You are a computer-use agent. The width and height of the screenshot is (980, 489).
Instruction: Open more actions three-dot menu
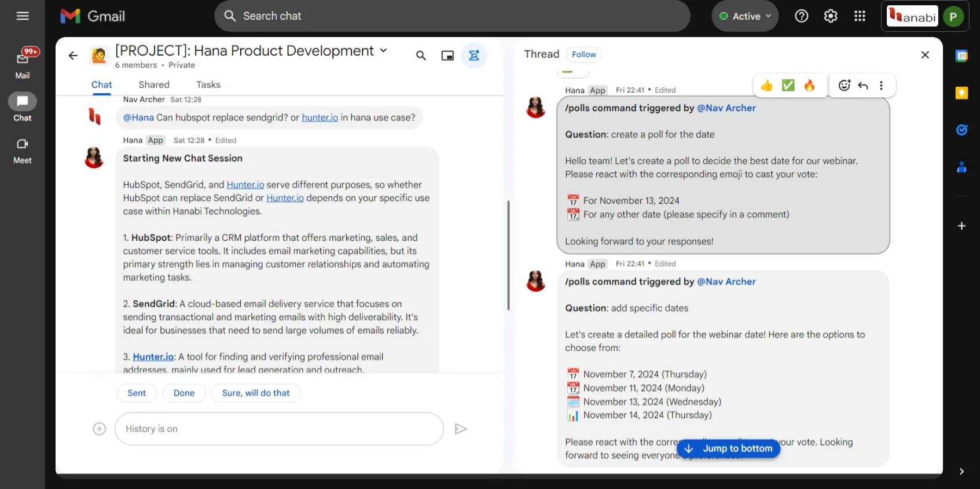pos(881,86)
